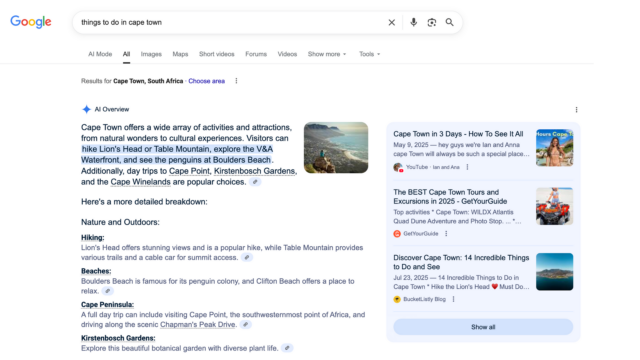Click the Hiking heading
The width and height of the screenshot is (640, 360).
pyautogui.click(x=93, y=238)
